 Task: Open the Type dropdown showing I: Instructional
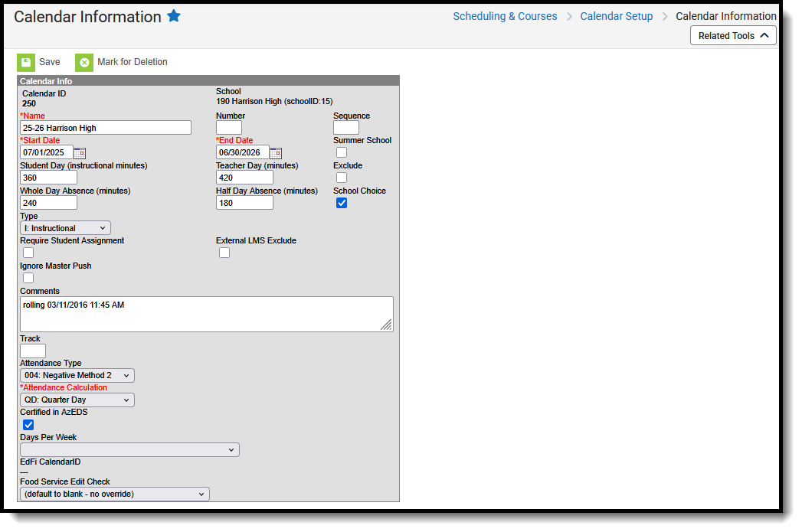64,227
